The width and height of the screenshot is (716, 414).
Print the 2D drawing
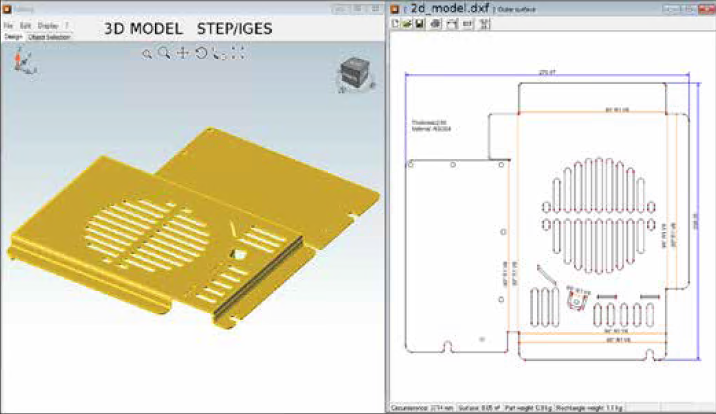click(435, 23)
